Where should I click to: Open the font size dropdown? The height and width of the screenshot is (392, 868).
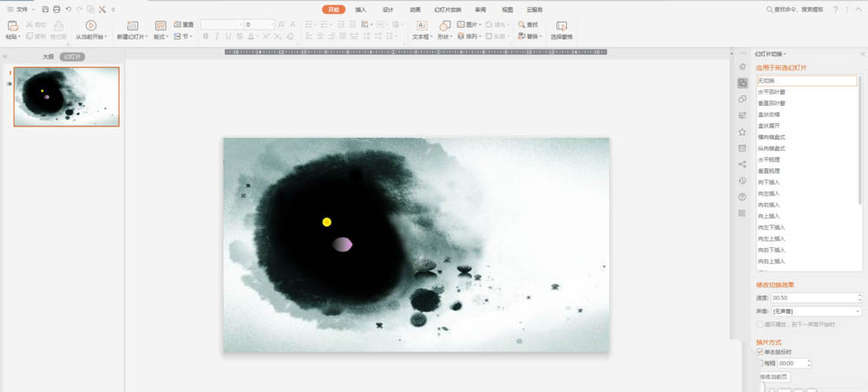(272, 25)
